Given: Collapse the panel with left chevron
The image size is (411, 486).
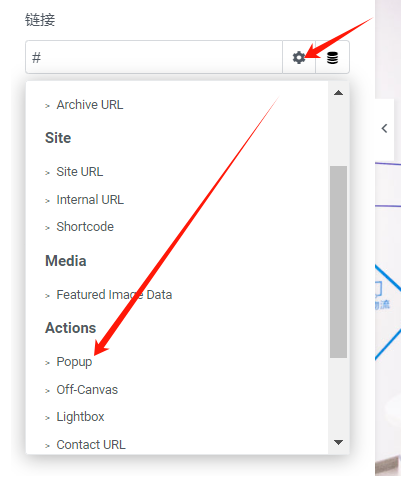Looking at the screenshot, I should [384, 128].
